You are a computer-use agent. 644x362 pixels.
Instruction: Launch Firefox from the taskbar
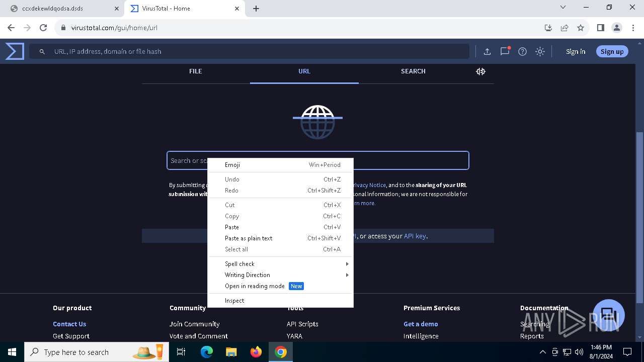click(x=256, y=352)
